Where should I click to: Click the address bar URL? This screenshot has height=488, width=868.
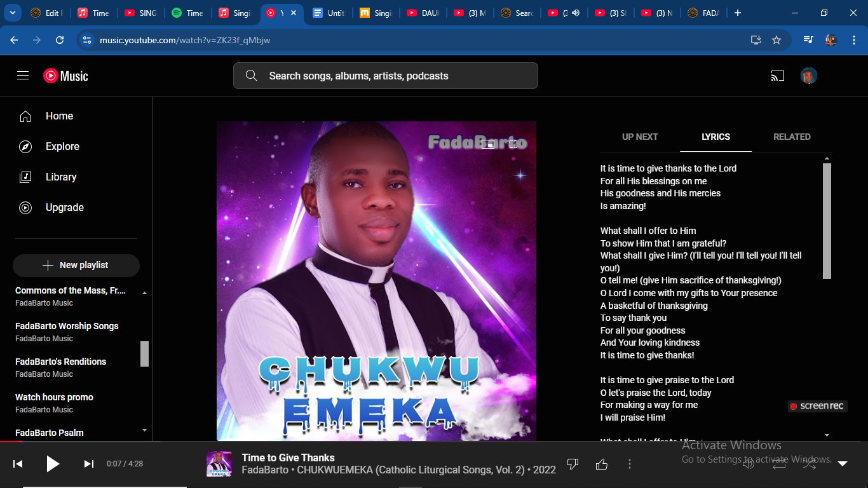coord(185,40)
